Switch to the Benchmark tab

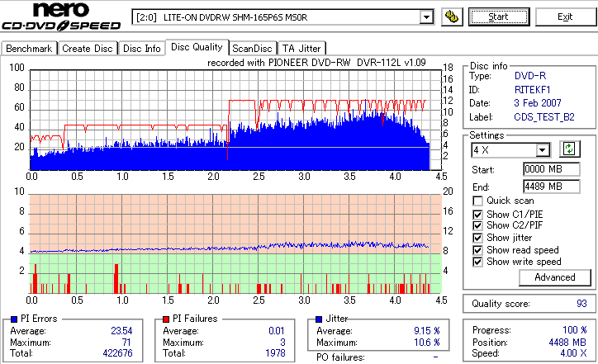(29, 49)
